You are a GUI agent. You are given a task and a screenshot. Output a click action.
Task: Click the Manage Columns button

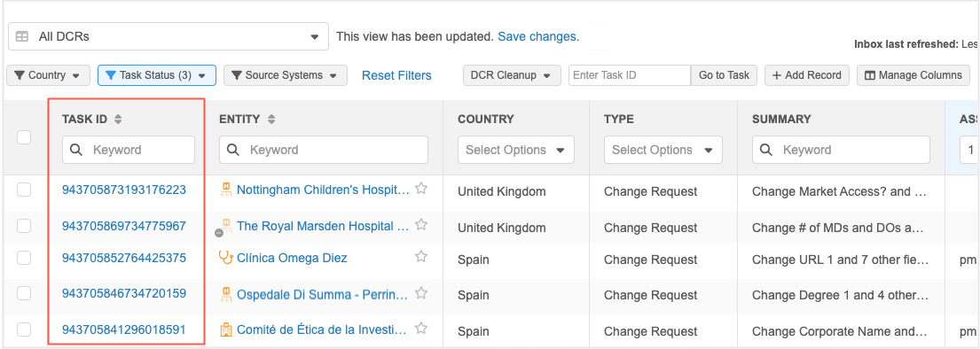(x=913, y=75)
